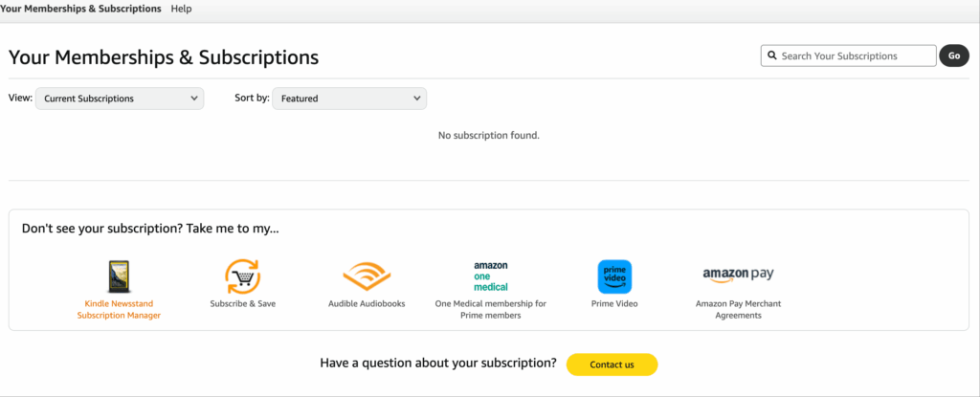Focus the Search Your Subscriptions field
Screen dimensions: 980x397
(857, 55)
